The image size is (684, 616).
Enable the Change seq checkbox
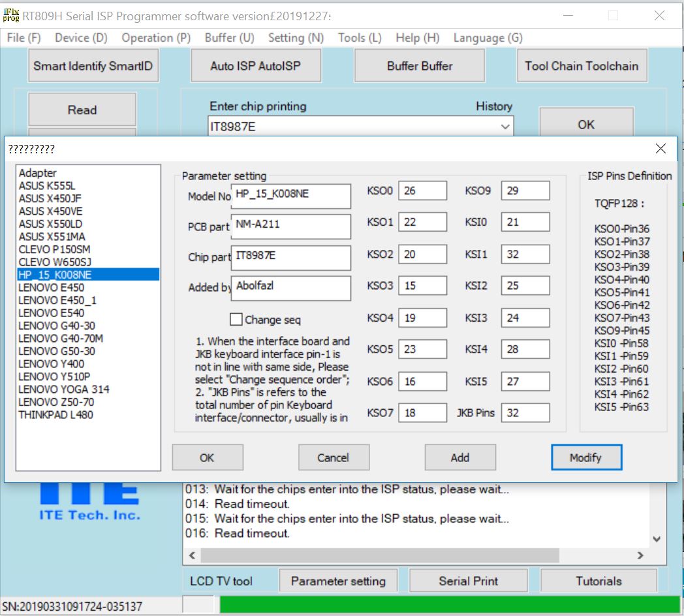pos(236,319)
